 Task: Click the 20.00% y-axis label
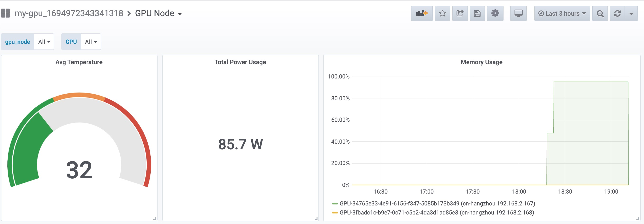pyautogui.click(x=340, y=163)
